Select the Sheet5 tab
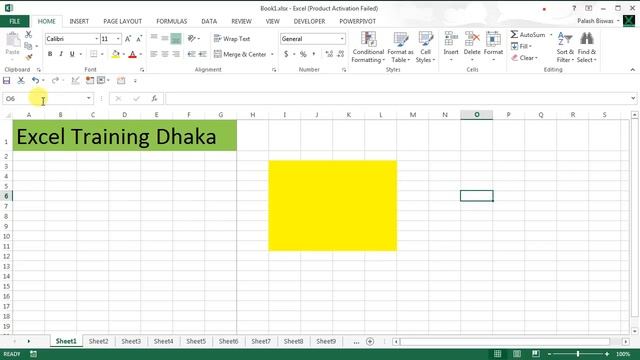 coord(196,341)
